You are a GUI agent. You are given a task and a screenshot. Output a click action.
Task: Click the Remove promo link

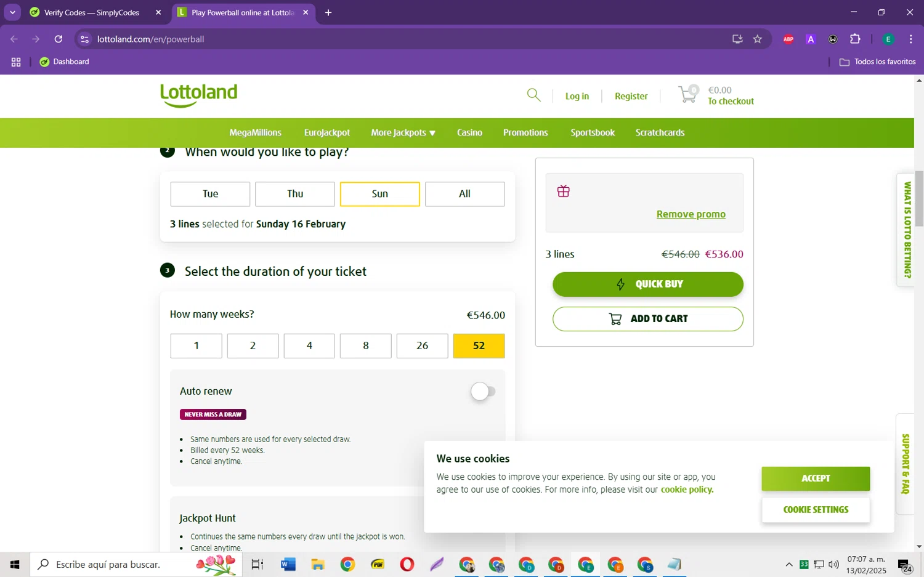(691, 214)
